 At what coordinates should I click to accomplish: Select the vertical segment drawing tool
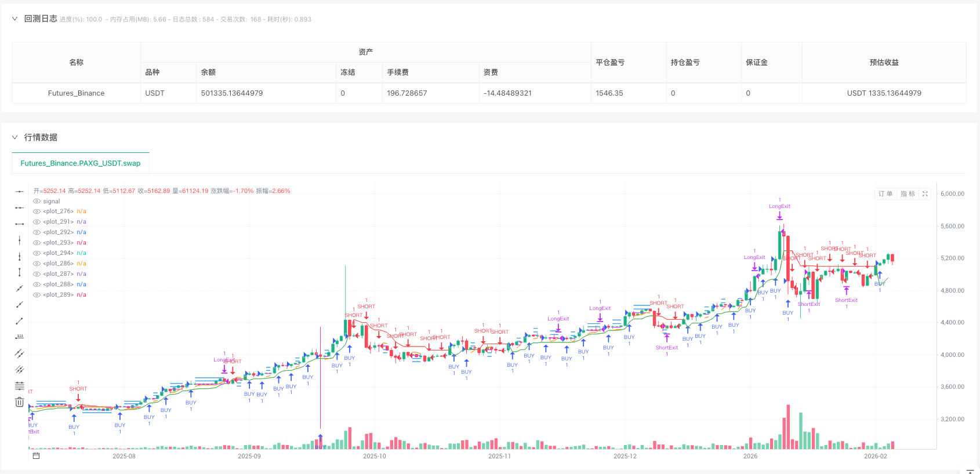pos(20,272)
